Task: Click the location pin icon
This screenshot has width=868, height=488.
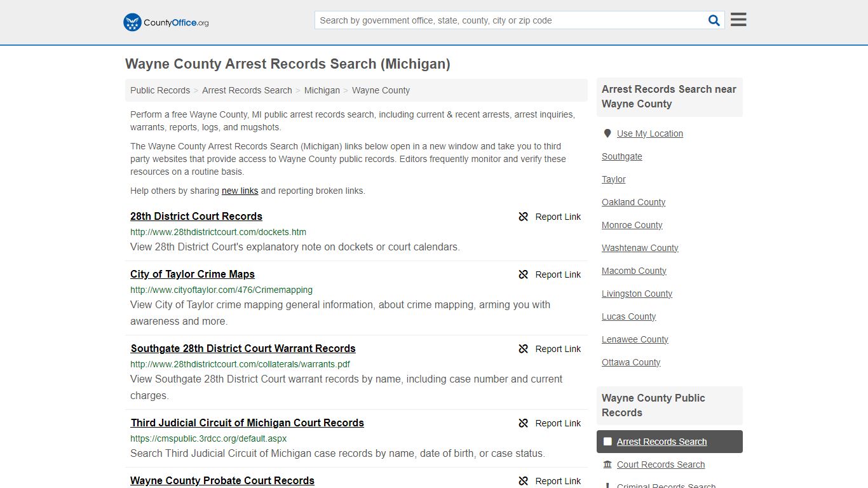Action: pos(607,133)
